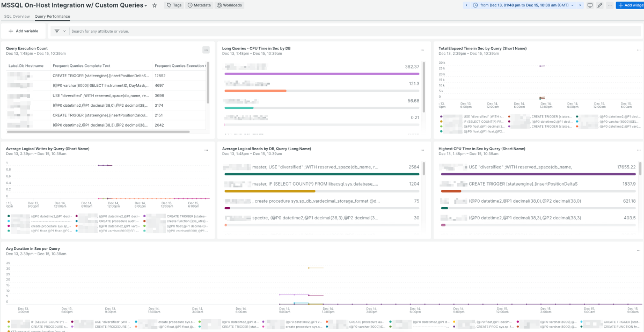The height and width of the screenshot is (332, 644).
Task: Open the filter type dropdown
Action: [x=60, y=31]
